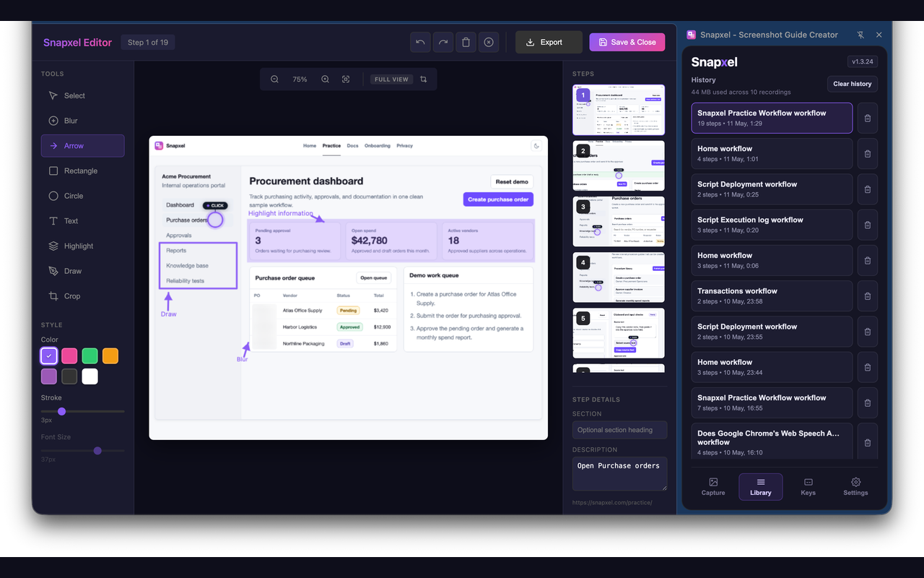Choose the dark gray color swatch

coord(69,376)
